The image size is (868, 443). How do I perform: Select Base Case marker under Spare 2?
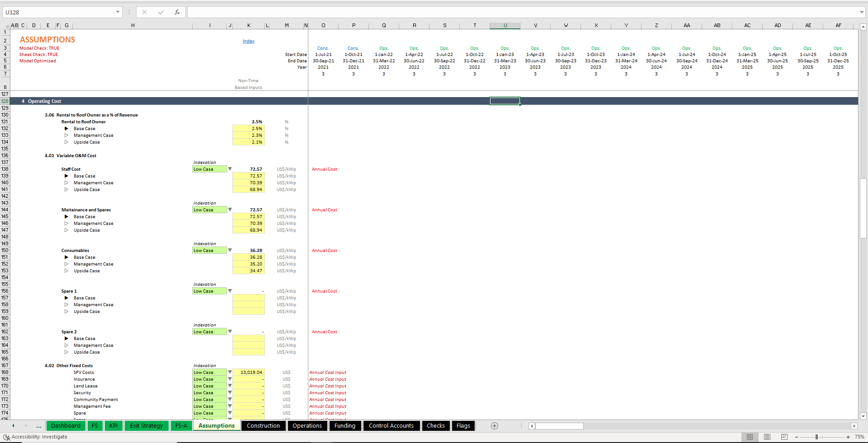pos(66,339)
